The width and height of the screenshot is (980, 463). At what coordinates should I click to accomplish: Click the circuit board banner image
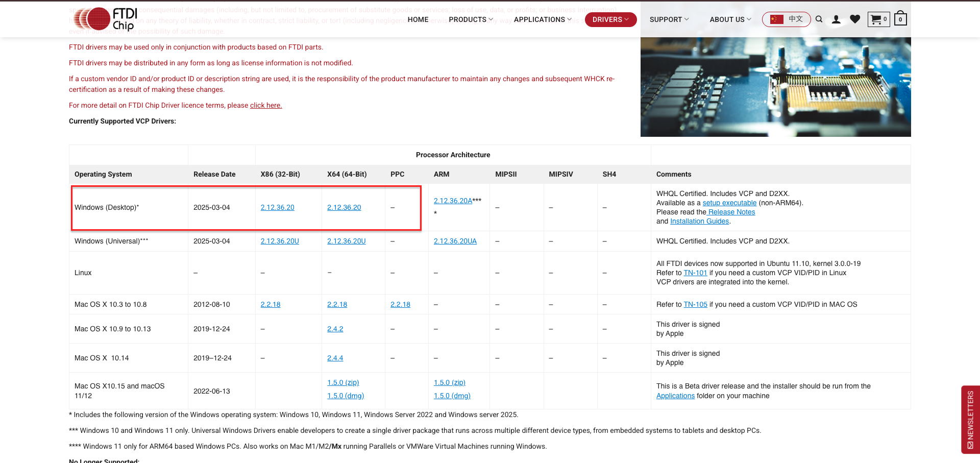click(x=776, y=87)
